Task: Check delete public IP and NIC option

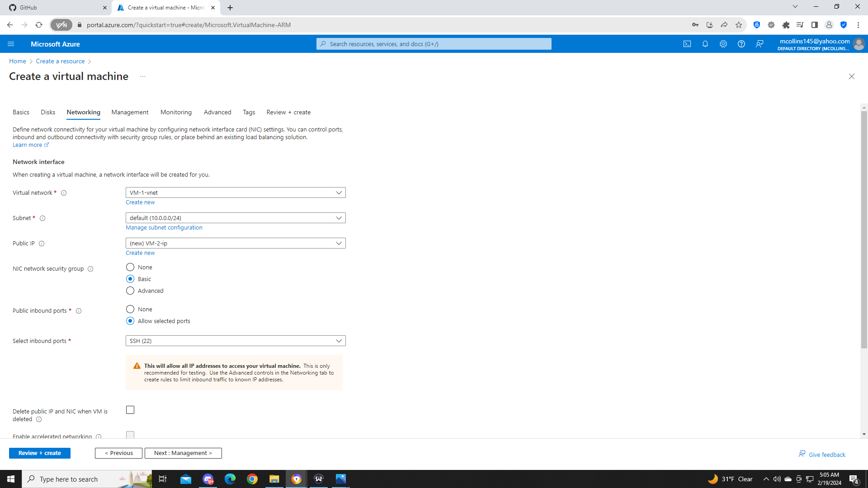Action: point(130,410)
